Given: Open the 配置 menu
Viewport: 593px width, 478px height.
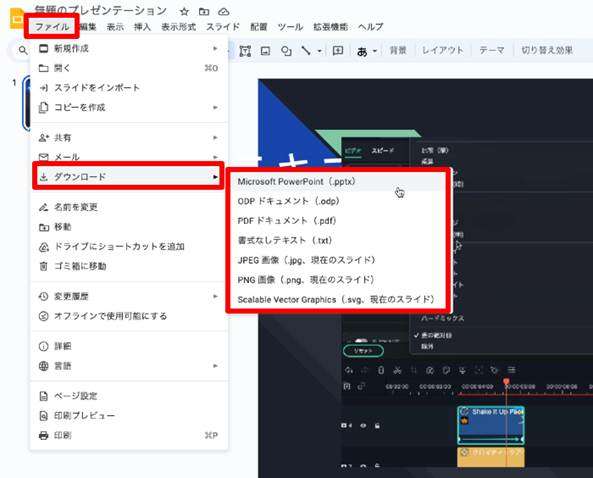Looking at the screenshot, I should pyautogui.click(x=259, y=27).
